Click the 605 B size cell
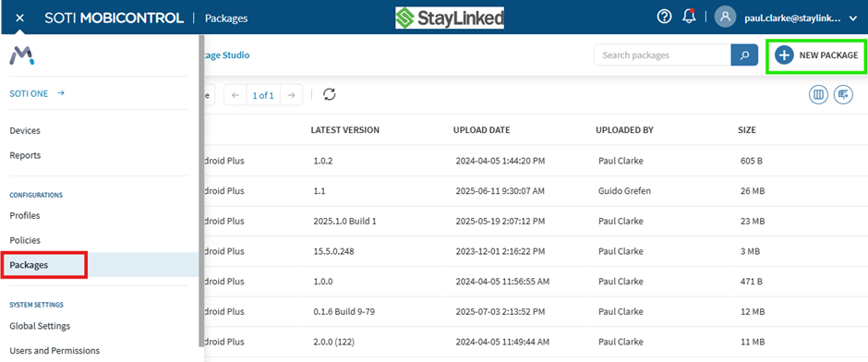This screenshot has height=362, width=868. pyautogui.click(x=752, y=161)
